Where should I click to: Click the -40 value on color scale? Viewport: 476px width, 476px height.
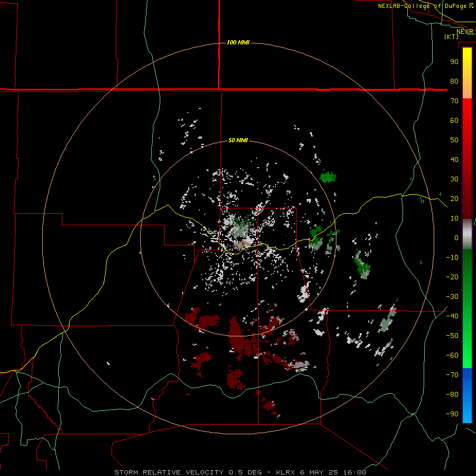tap(452, 316)
